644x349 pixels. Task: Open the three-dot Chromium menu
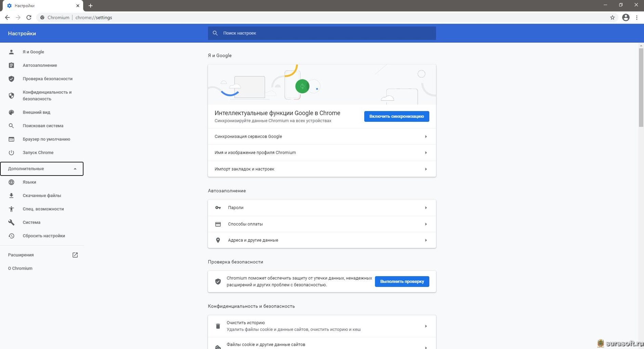[636, 17]
